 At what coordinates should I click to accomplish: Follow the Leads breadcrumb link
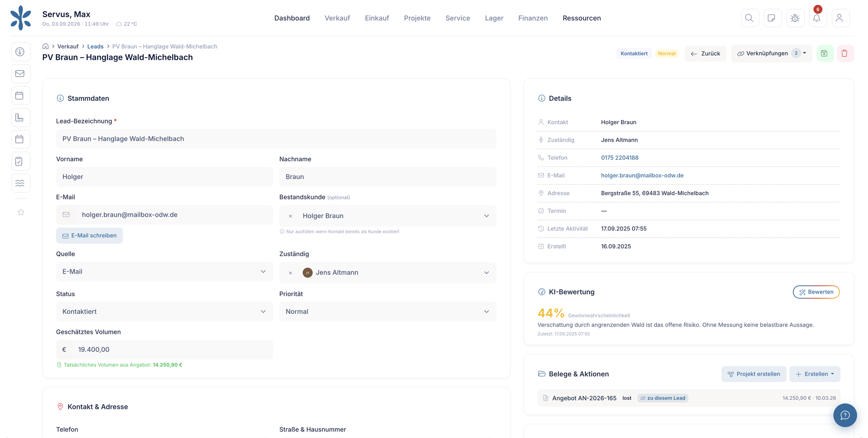pos(95,46)
